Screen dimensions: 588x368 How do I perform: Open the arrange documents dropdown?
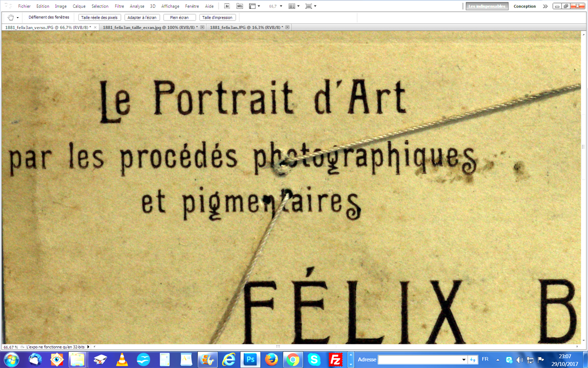[294, 6]
